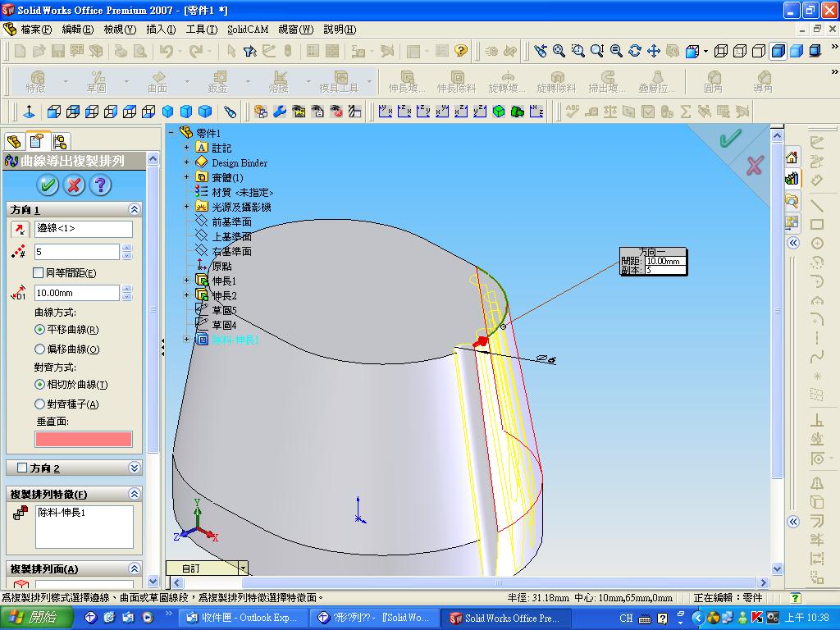Click the Undo toolbar icon
The height and width of the screenshot is (630, 840).
(x=167, y=51)
